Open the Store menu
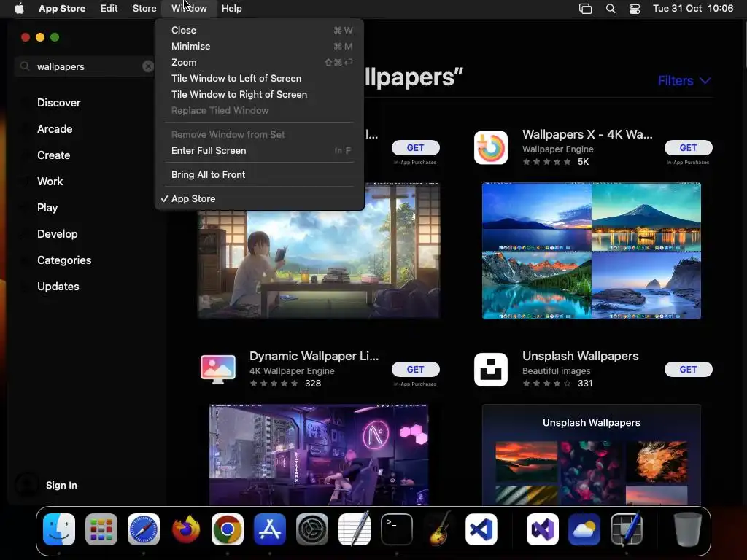 tap(144, 8)
